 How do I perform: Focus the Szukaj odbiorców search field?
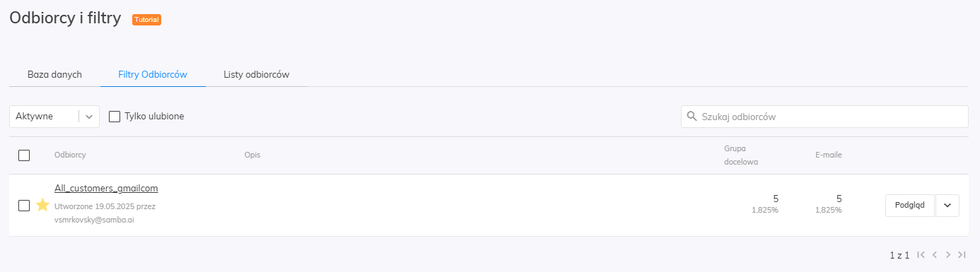click(824, 117)
